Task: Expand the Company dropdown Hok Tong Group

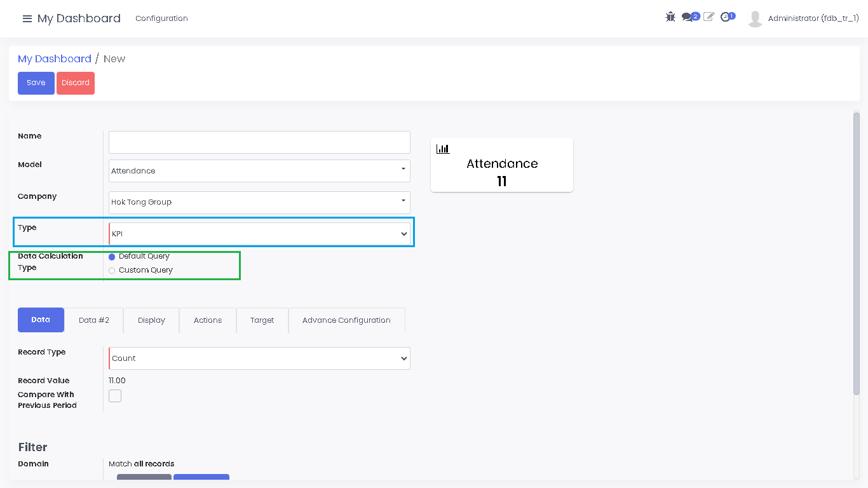Action: pos(259,202)
